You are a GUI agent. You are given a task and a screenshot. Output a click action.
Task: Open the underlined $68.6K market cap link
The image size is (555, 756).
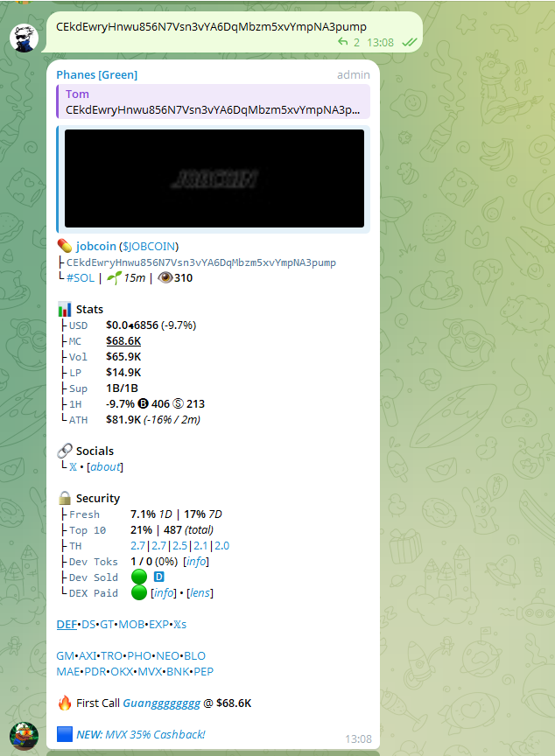click(123, 340)
